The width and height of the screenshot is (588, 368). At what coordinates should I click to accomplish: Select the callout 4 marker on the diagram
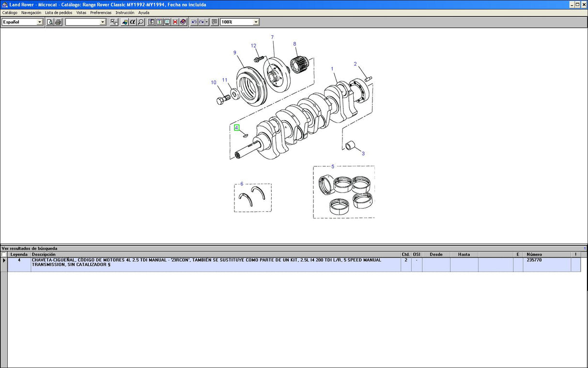[x=236, y=128]
